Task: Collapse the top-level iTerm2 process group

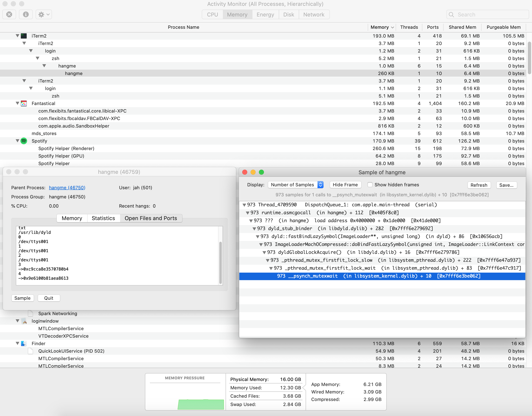Action: point(17,36)
